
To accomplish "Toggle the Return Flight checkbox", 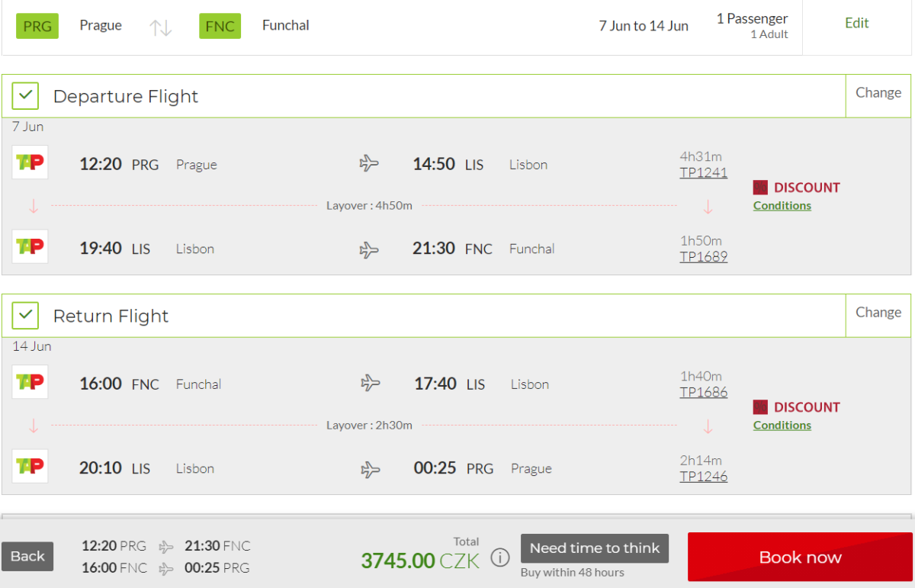I will [27, 315].
